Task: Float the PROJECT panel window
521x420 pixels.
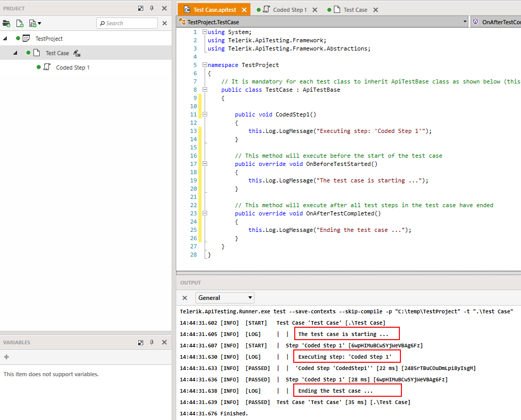Action: (x=141, y=8)
